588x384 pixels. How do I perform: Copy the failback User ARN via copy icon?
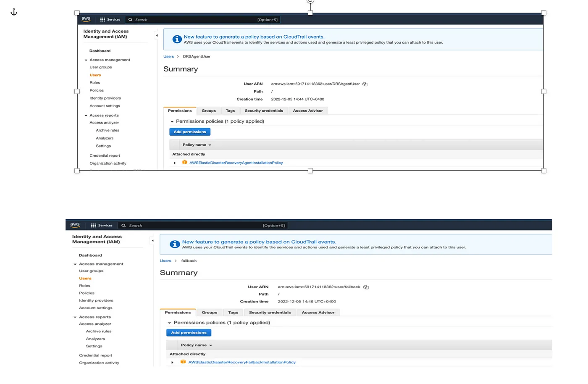coord(366,287)
